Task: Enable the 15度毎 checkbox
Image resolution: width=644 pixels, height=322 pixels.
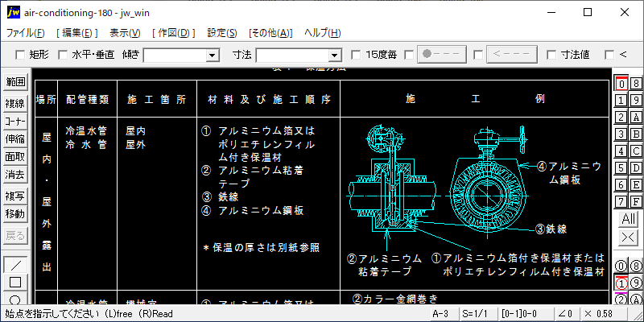Action: [x=356, y=55]
